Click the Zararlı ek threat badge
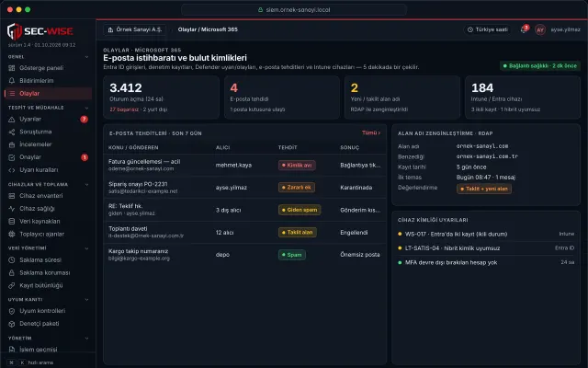 tap(297, 188)
